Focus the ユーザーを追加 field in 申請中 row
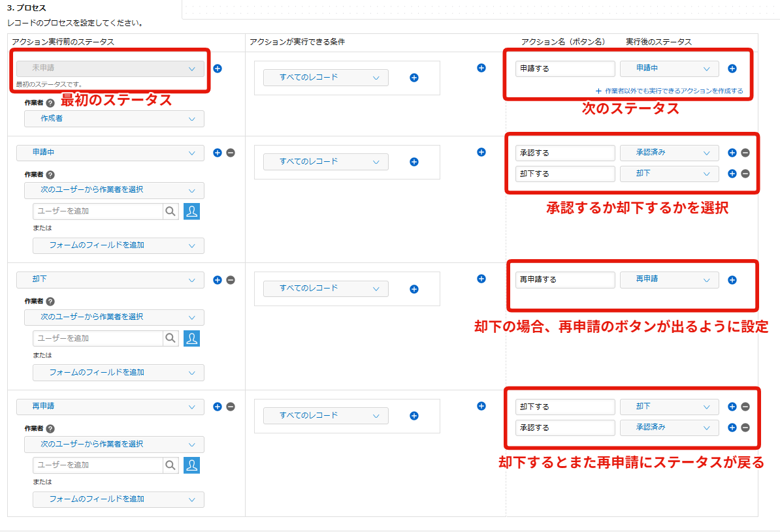 coord(97,211)
